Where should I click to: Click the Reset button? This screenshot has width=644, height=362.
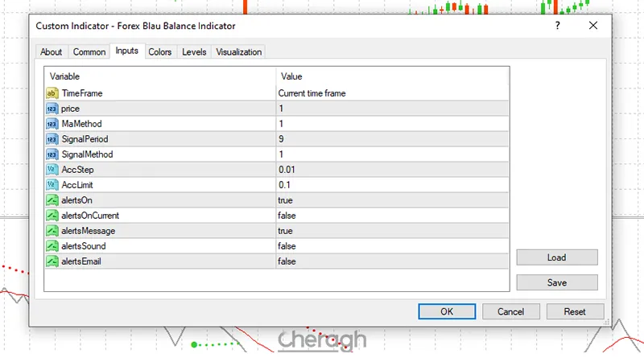(575, 311)
